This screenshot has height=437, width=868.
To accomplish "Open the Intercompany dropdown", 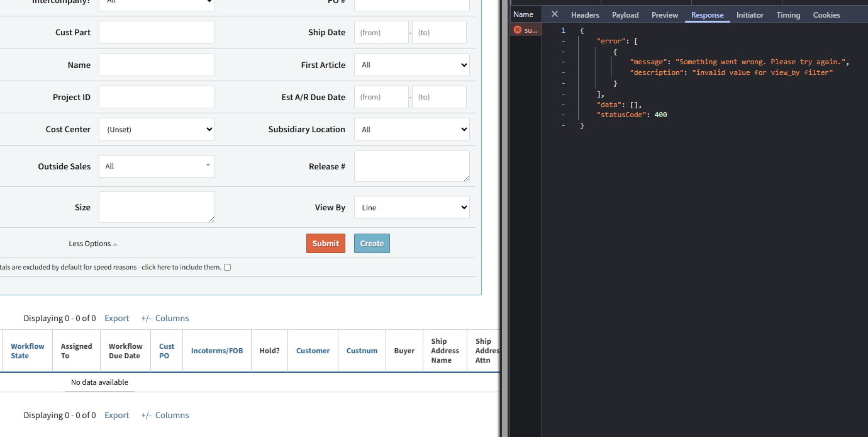I will tap(157, 4).
